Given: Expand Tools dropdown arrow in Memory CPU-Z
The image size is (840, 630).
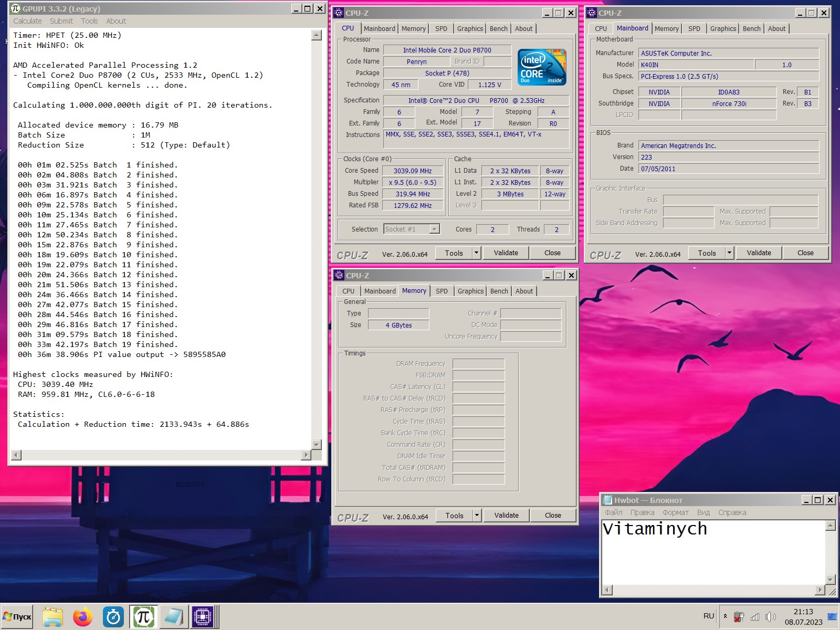Looking at the screenshot, I should point(477,516).
